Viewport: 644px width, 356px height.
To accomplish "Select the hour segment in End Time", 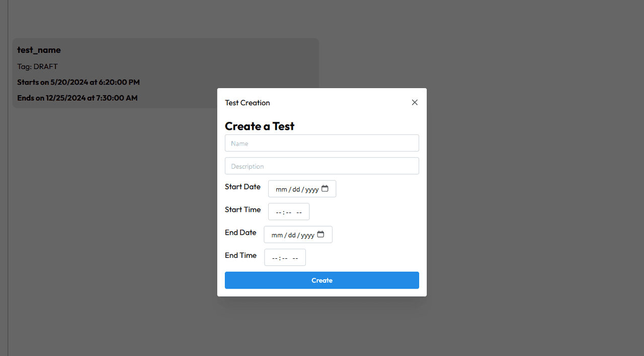I will 275,258.
